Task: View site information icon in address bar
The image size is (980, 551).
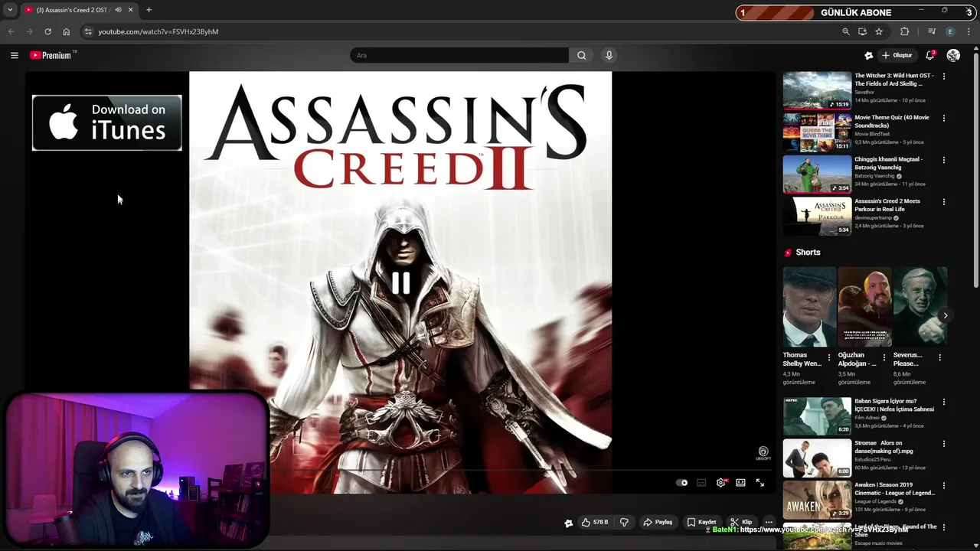Action: pyautogui.click(x=88, y=31)
